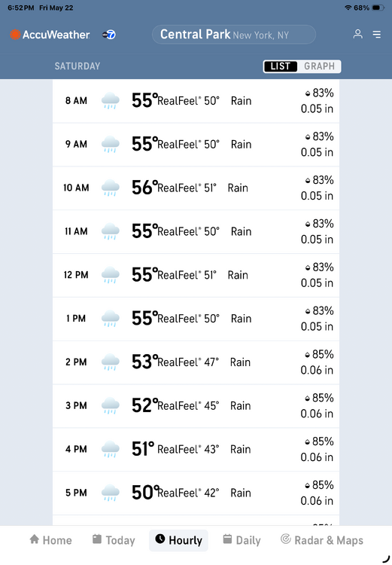
Task: Open the user account profile icon
Action: [x=358, y=34]
